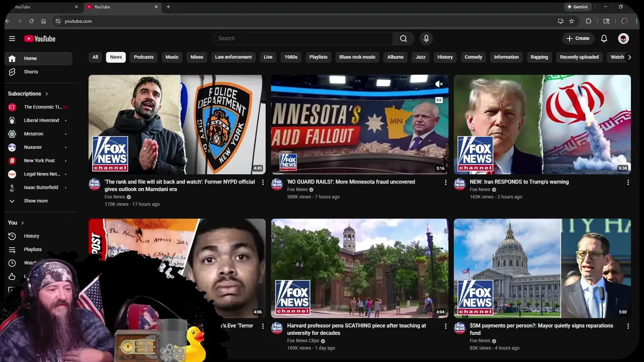Open the Isaac Butterfield subscription
This screenshot has width=644, height=362.
point(39,188)
